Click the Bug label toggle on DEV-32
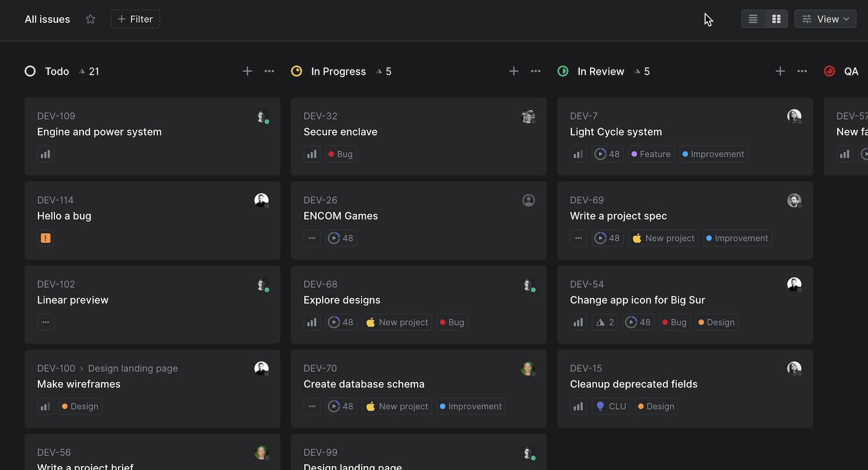 tap(340, 154)
